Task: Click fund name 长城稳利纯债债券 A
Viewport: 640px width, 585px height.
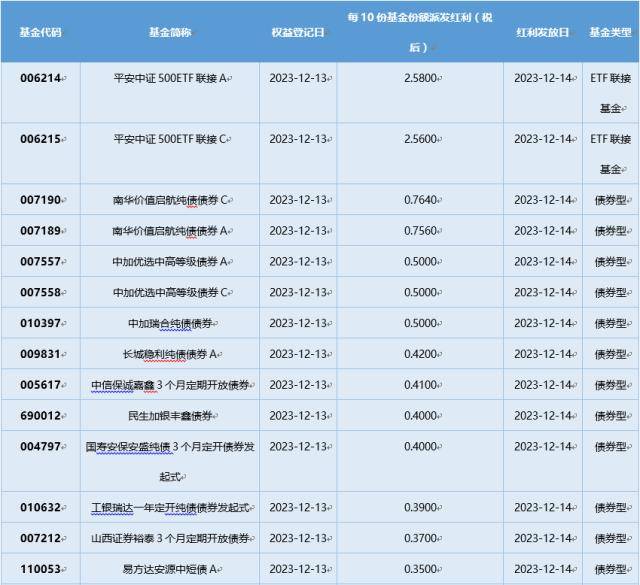Action: [170, 354]
